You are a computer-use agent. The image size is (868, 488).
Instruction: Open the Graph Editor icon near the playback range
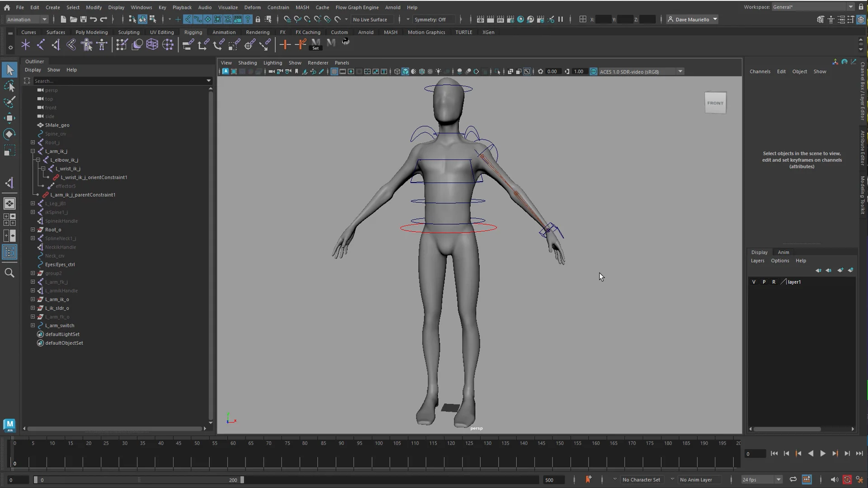pyautogui.click(x=807, y=480)
